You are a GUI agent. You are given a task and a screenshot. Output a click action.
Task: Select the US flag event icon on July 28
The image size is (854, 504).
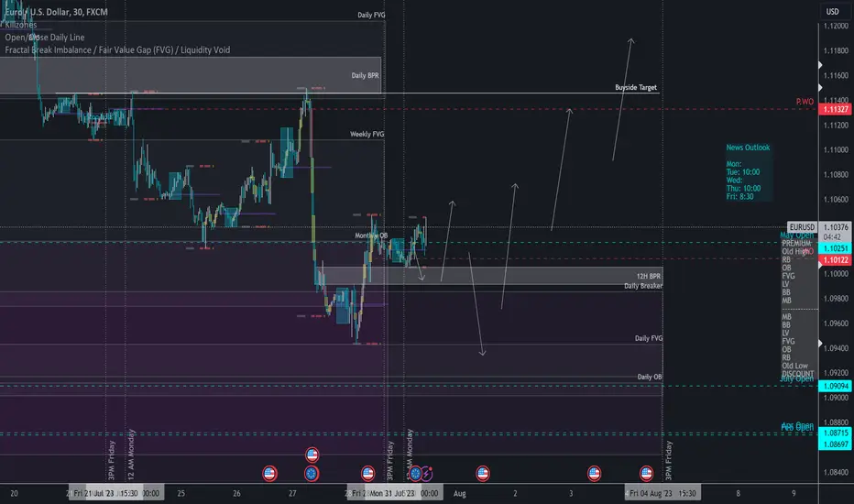coord(367,474)
